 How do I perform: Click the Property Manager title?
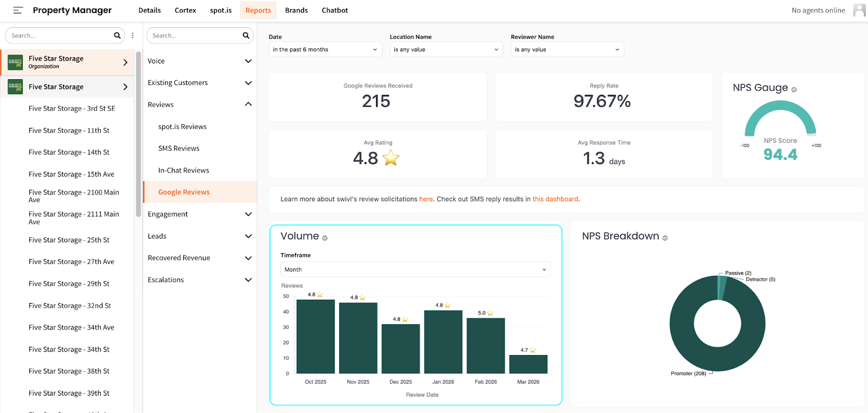tap(72, 10)
